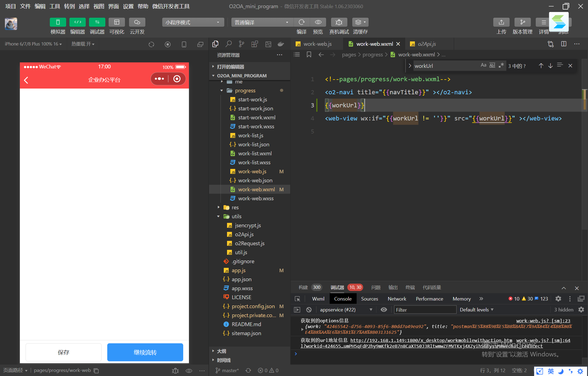The image size is (588, 376).
Task: Click the source control icon in sidebar
Action: pyautogui.click(x=241, y=44)
